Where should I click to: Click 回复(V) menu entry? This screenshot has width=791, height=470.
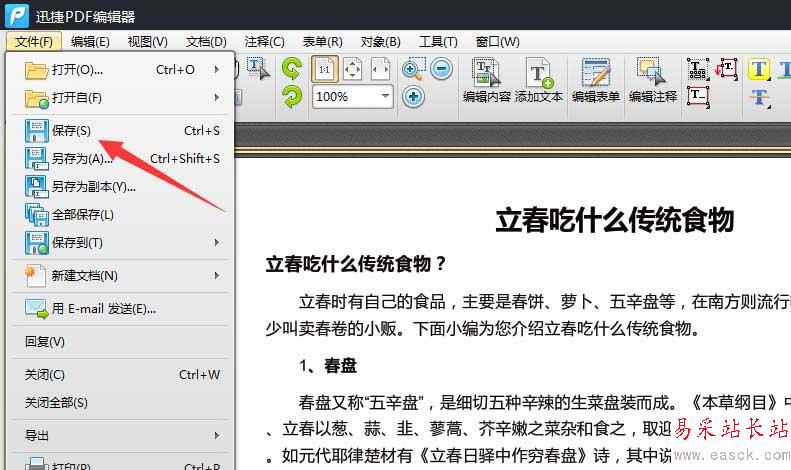coord(120,341)
